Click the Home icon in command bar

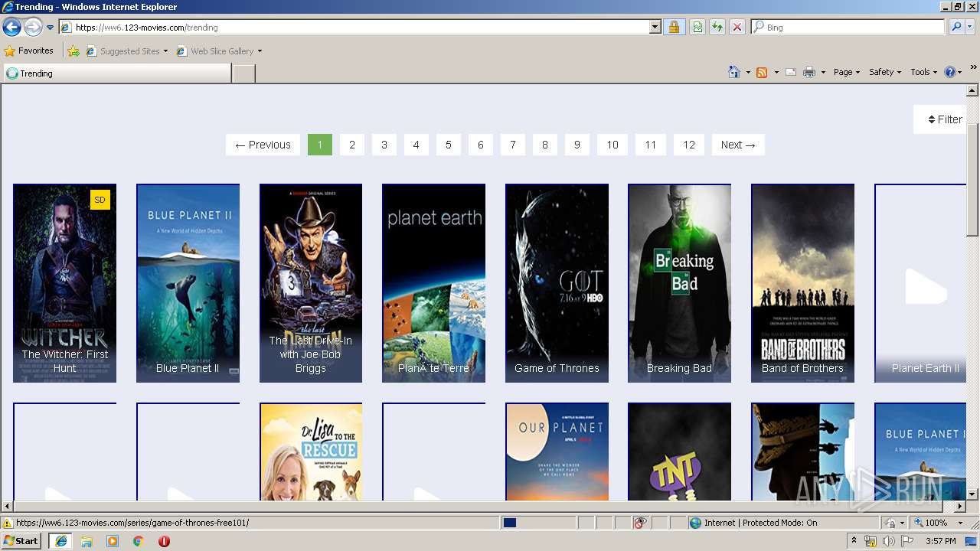point(733,72)
